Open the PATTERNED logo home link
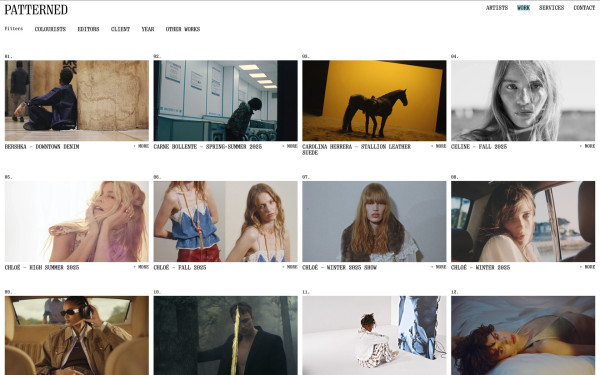This screenshot has width=600, height=375. [x=36, y=10]
